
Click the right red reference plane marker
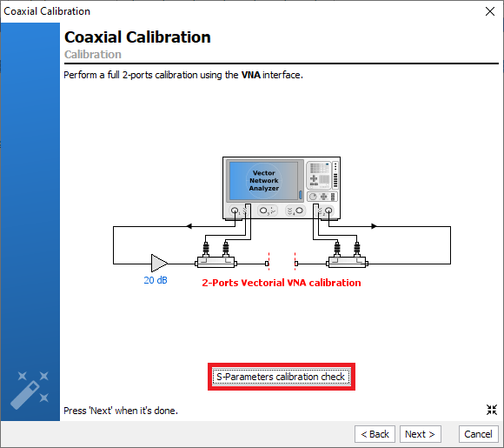[x=295, y=261]
